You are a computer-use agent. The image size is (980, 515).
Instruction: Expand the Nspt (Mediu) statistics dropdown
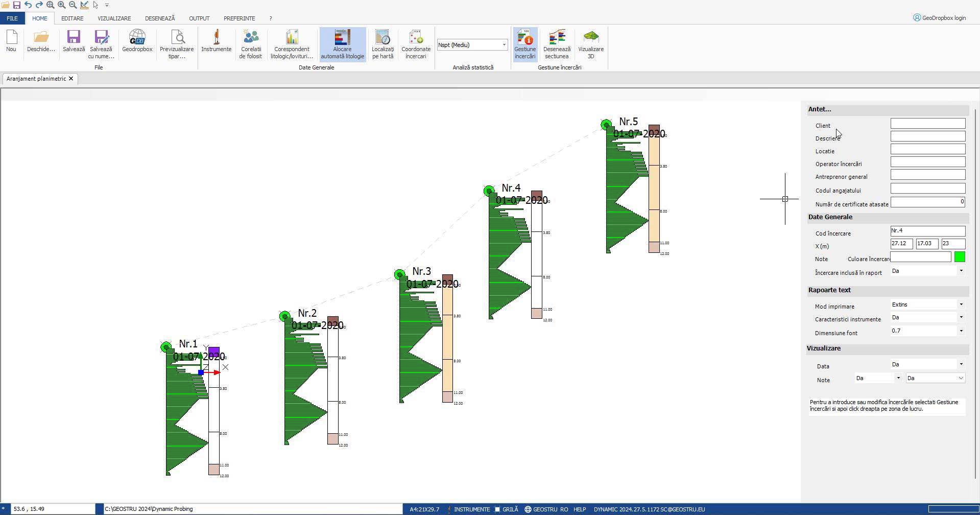504,45
